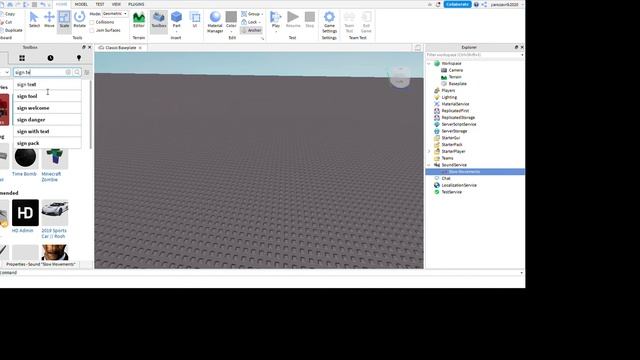Screen dimensions: 640x360
Task: Choose the "sign with text" suggestion
Action: pyautogui.click(x=47, y=131)
